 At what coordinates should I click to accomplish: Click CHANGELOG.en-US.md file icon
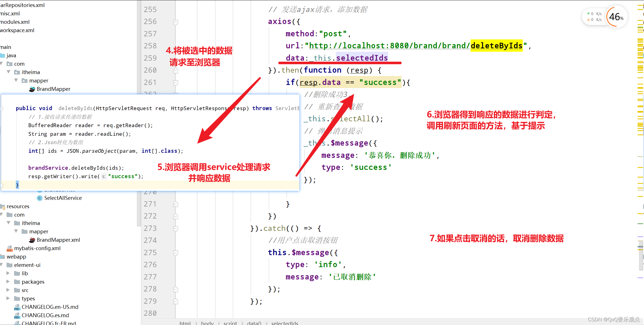pyautogui.click(x=17, y=307)
